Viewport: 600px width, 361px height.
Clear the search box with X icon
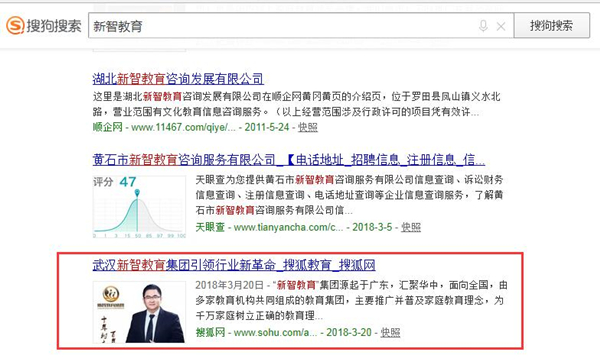coord(501,26)
